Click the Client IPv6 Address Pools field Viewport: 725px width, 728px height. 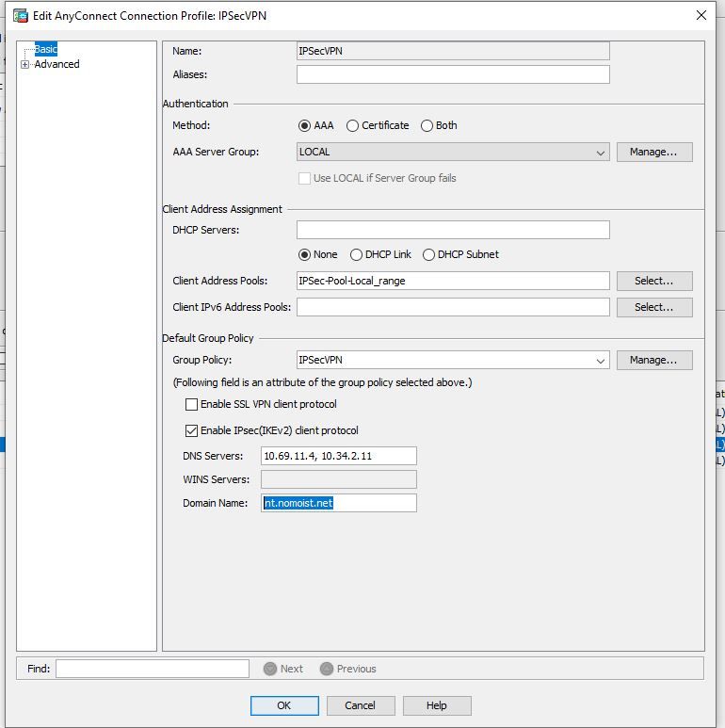[453, 307]
